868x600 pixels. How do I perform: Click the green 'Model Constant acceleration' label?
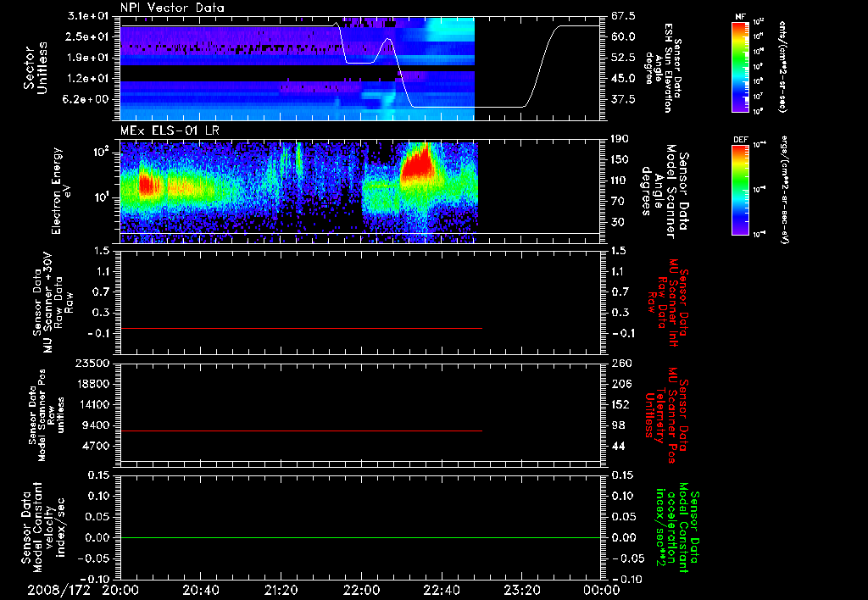click(x=677, y=529)
